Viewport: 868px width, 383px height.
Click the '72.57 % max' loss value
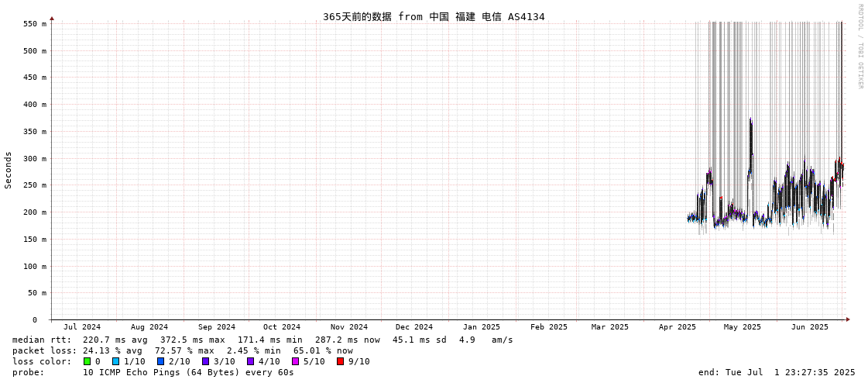click(x=185, y=351)
